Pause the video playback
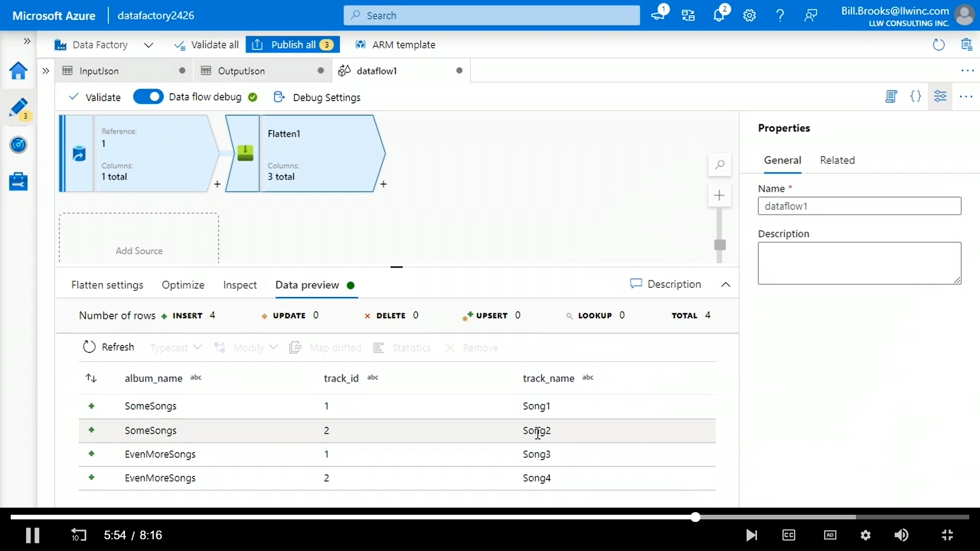Screen dimensions: 980x551 point(33,535)
